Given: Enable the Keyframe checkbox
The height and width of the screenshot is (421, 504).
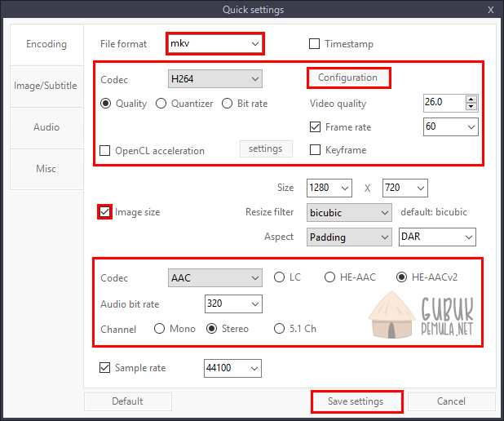Looking at the screenshot, I should coord(315,149).
